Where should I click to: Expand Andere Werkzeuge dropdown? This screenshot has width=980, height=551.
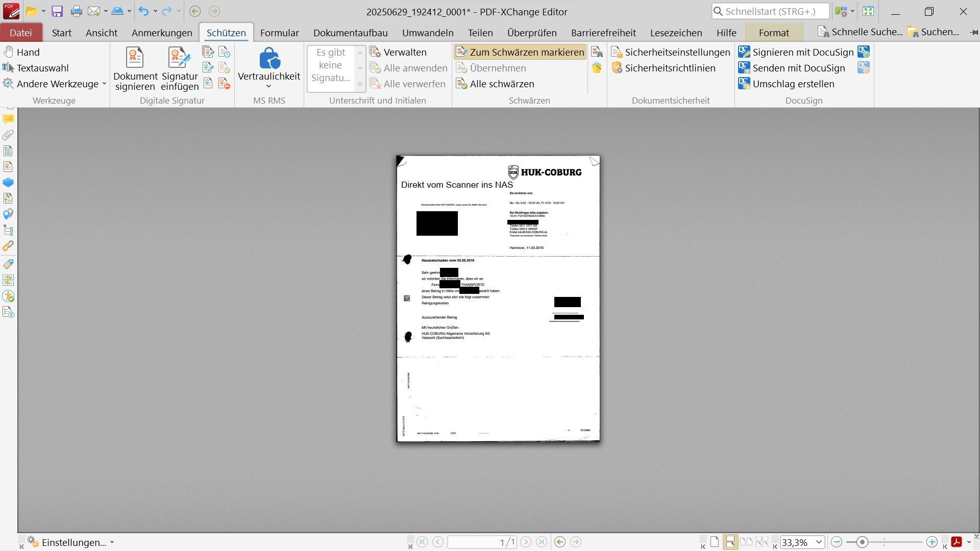[x=104, y=84]
